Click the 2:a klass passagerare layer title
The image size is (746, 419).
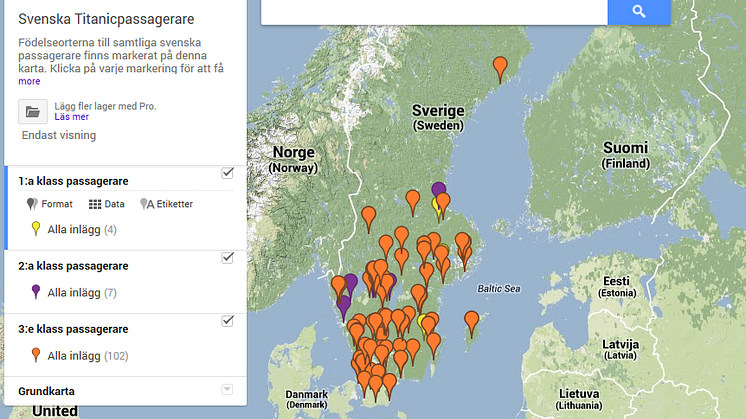(73, 266)
